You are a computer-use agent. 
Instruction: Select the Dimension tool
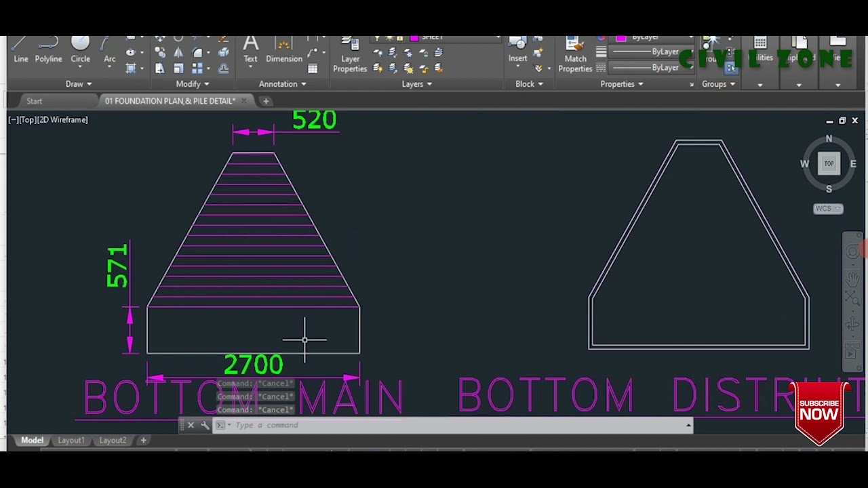pos(284,51)
